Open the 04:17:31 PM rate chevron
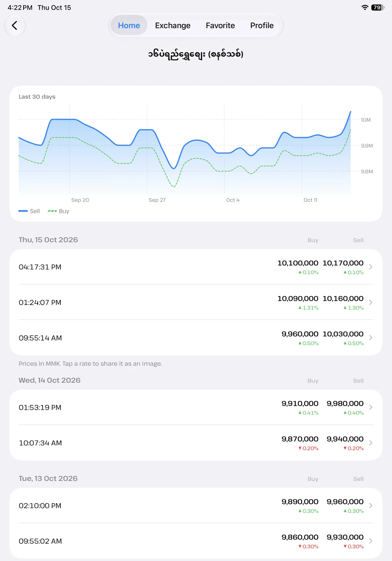 pos(371,267)
